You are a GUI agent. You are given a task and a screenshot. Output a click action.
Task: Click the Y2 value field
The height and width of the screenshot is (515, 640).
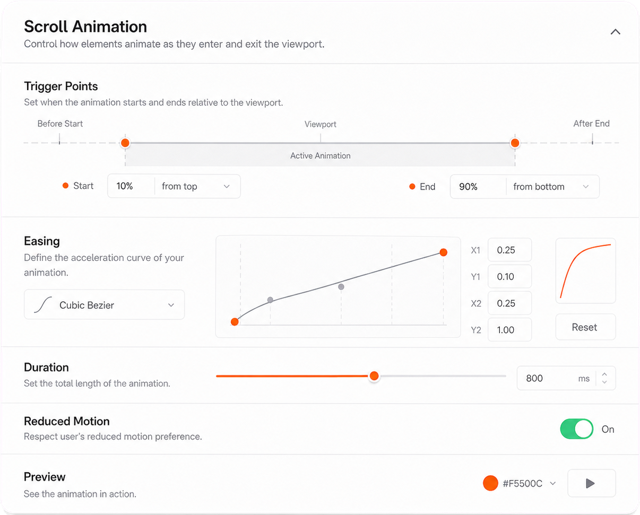510,330
